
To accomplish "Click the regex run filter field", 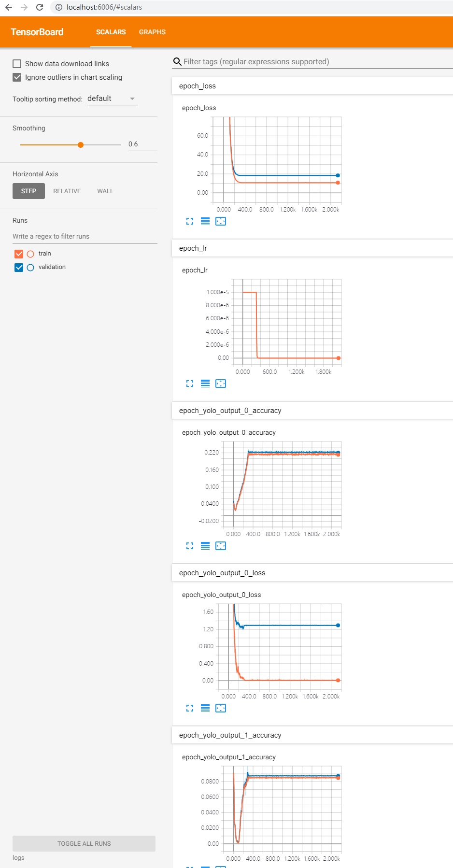I will click(x=85, y=236).
